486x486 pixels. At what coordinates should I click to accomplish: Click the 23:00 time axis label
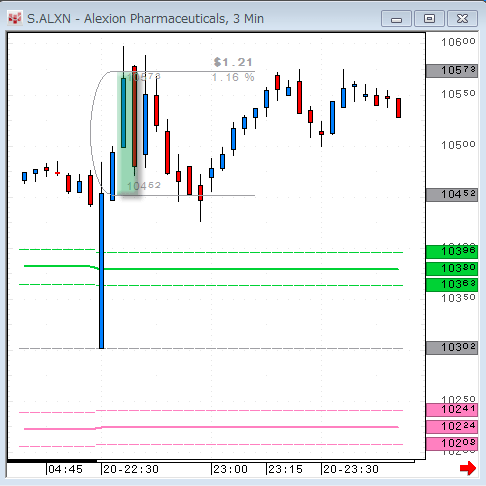click(230, 469)
